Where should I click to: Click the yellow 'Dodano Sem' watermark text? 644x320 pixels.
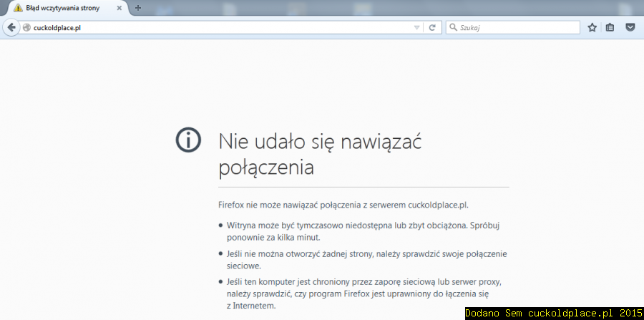554,313
